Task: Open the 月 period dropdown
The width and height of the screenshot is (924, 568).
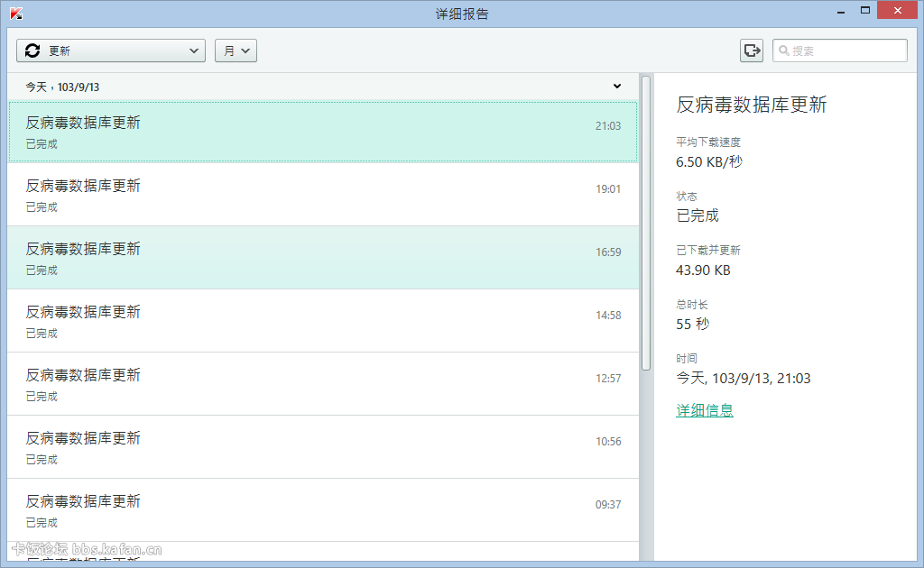Action: click(236, 50)
